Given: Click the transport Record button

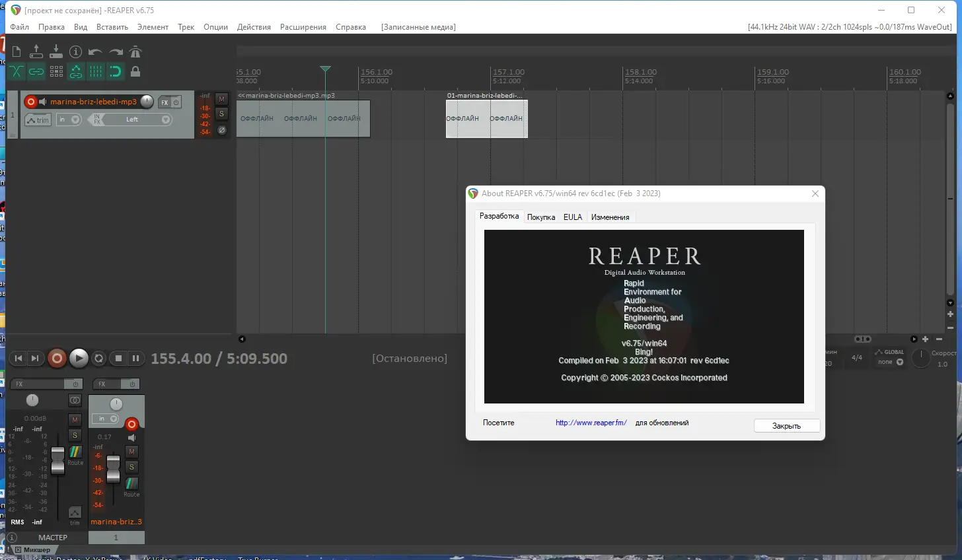Looking at the screenshot, I should click(57, 358).
